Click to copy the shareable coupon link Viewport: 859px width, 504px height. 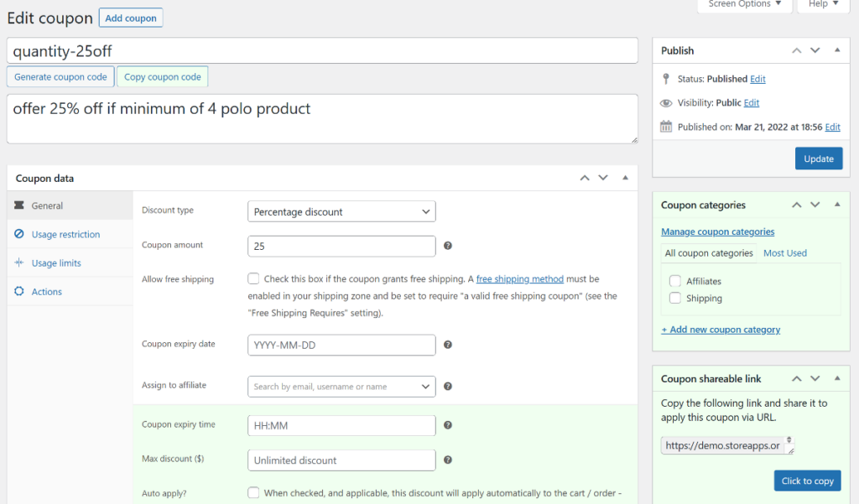pyautogui.click(x=807, y=481)
